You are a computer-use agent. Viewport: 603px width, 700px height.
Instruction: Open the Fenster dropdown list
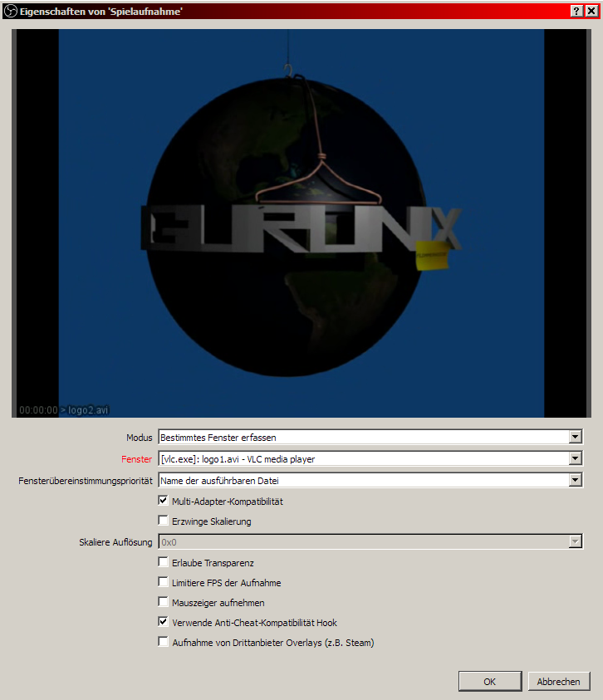coord(370,458)
